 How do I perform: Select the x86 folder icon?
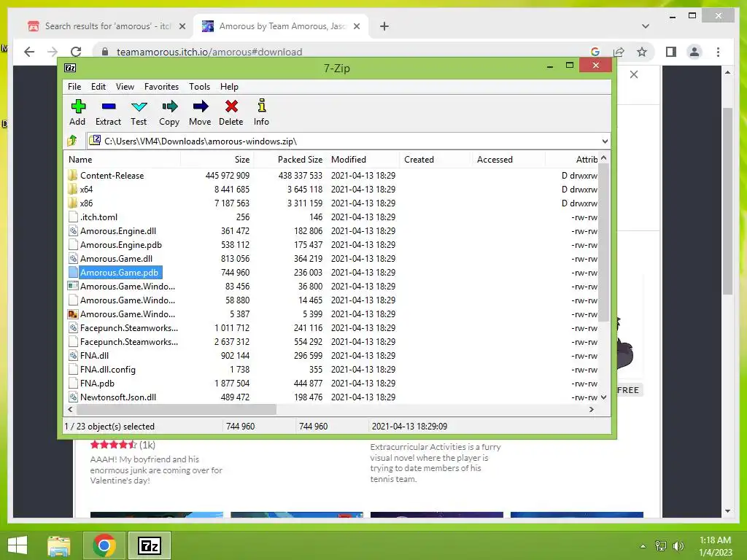pyautogui.click(x=73, y=203)
